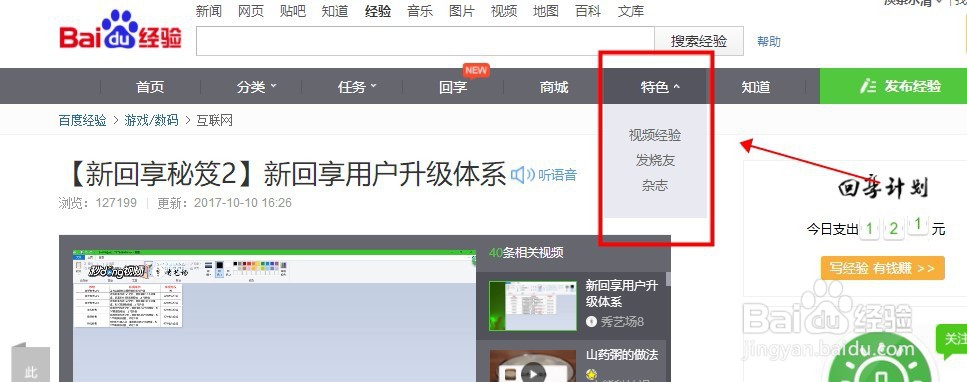Select 发烧友 from 特色 menu

tap(655, 160)
